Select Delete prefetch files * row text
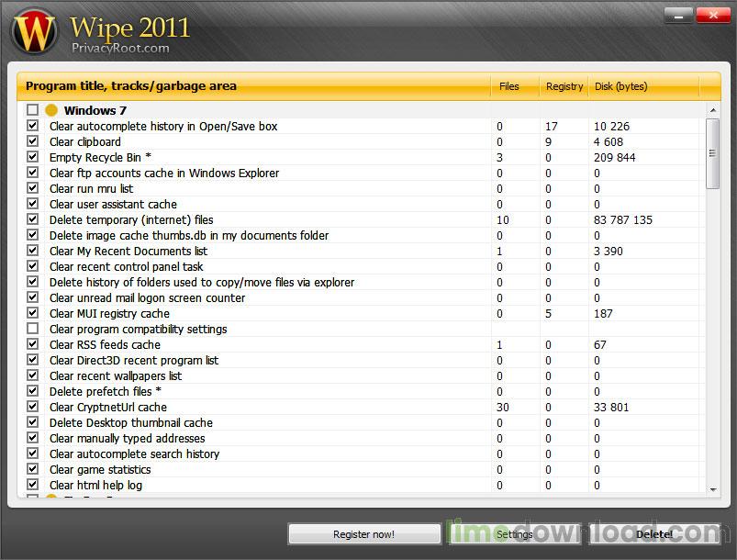The width and height of the screenshot is (737, 560). 106,391
